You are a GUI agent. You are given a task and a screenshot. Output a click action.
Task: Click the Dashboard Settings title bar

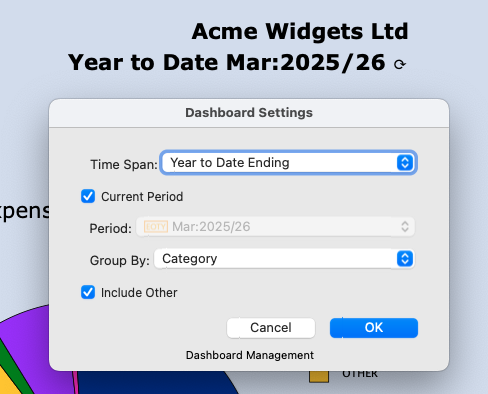click(249, 113)
